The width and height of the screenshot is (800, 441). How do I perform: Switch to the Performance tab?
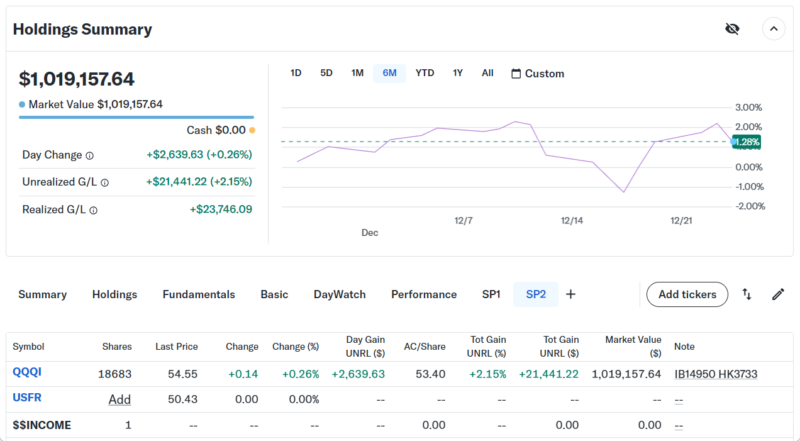click(x=423, y=294)
